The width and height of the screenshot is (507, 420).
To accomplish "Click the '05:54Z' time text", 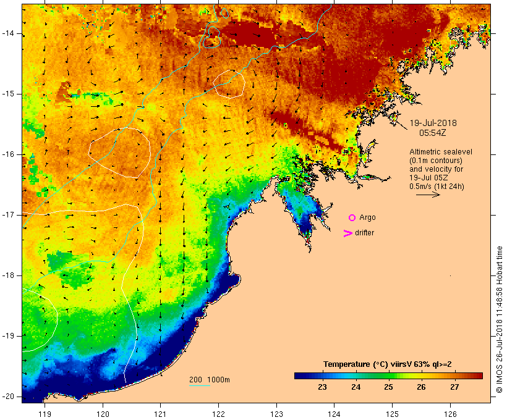I will point(433,133).
